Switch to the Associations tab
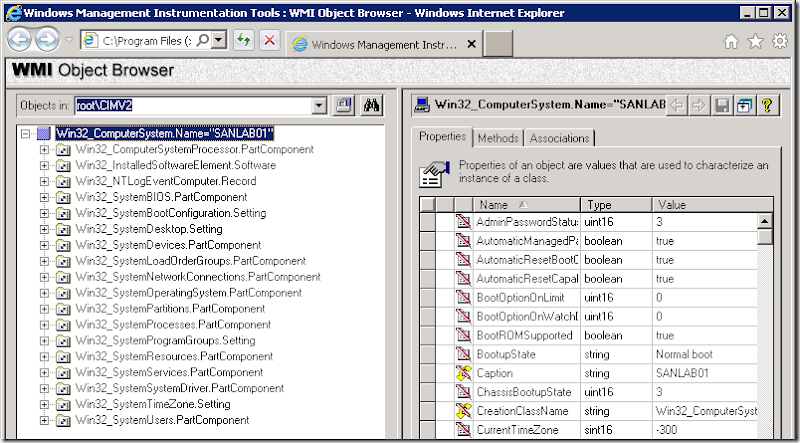800x443 pixels. click(x=559, y=138)
